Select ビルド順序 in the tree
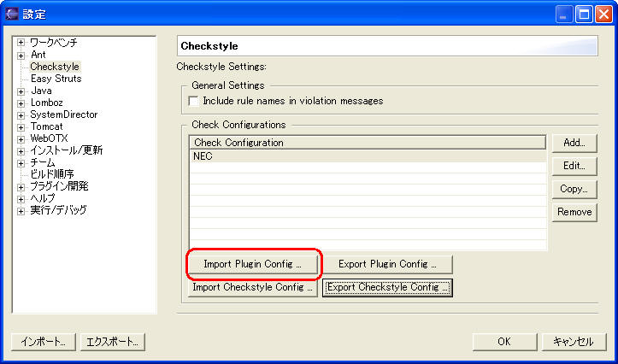This screenshot has height=364, width=618. click(x=52, y=174)
